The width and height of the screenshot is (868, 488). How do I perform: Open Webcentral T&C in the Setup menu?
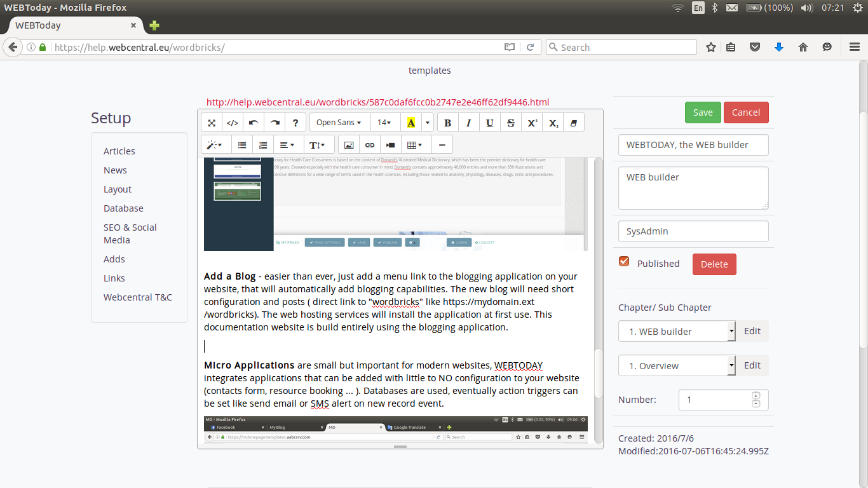(138, 297)
